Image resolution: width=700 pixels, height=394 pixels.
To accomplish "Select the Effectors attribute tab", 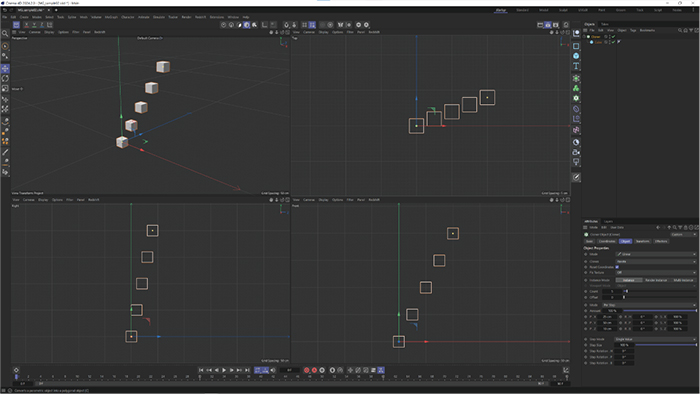I will coord(661,241).
